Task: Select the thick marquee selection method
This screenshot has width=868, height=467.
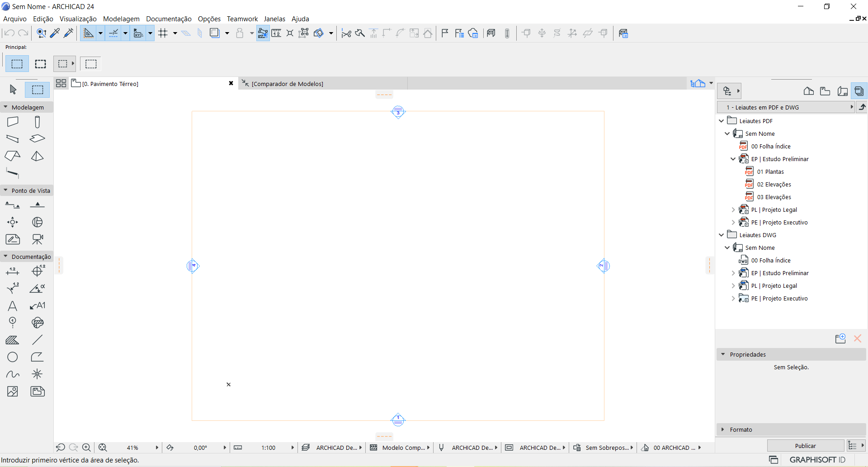Action: 41,64
